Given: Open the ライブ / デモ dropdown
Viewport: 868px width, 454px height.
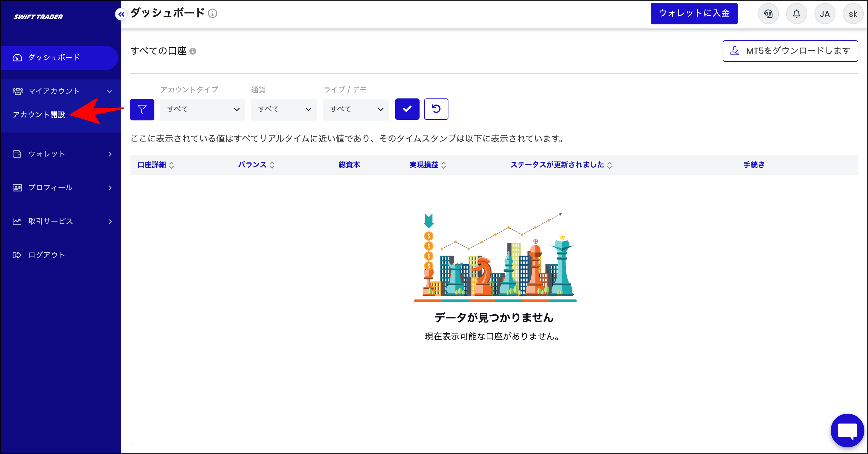Looking at the screenshot, I should 355,109.
